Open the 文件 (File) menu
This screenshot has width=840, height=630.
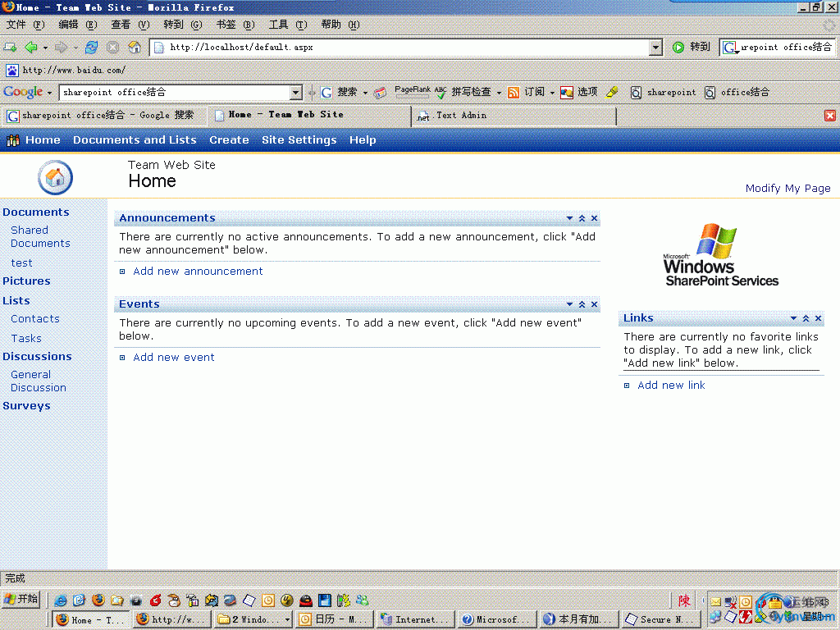coord(25,25)
